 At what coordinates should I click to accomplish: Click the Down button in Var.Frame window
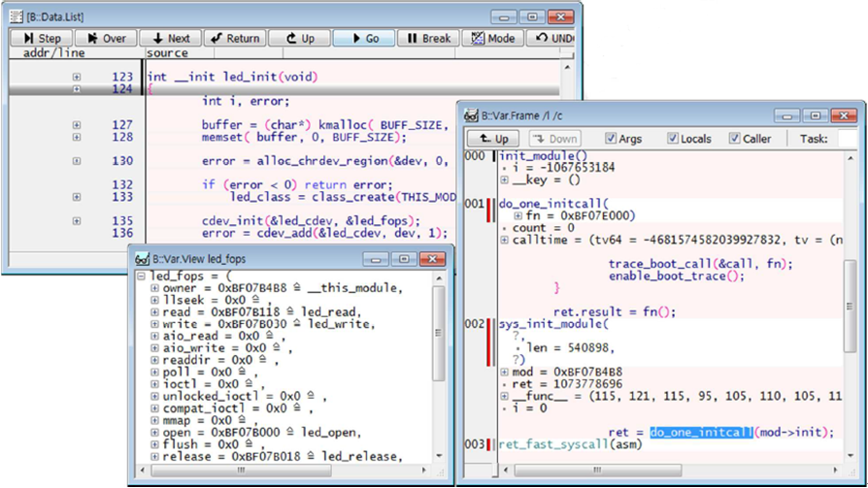[554, 139]
